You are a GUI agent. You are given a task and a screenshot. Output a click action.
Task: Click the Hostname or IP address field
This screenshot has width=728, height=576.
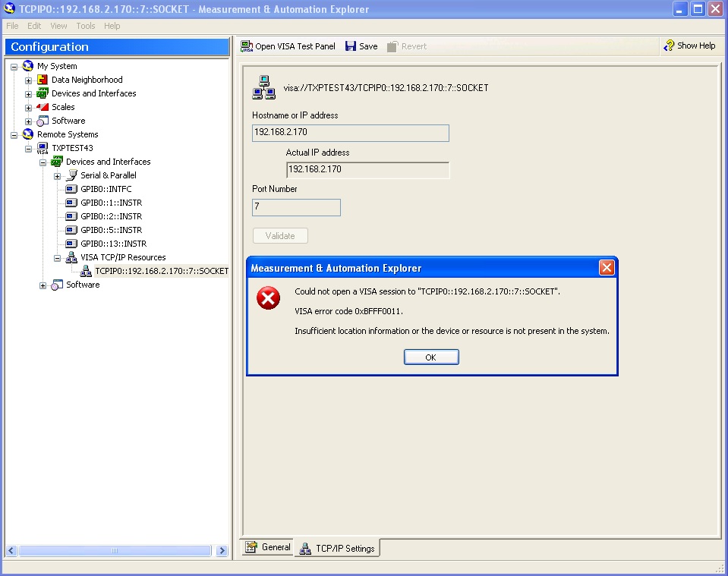point(351,133)
